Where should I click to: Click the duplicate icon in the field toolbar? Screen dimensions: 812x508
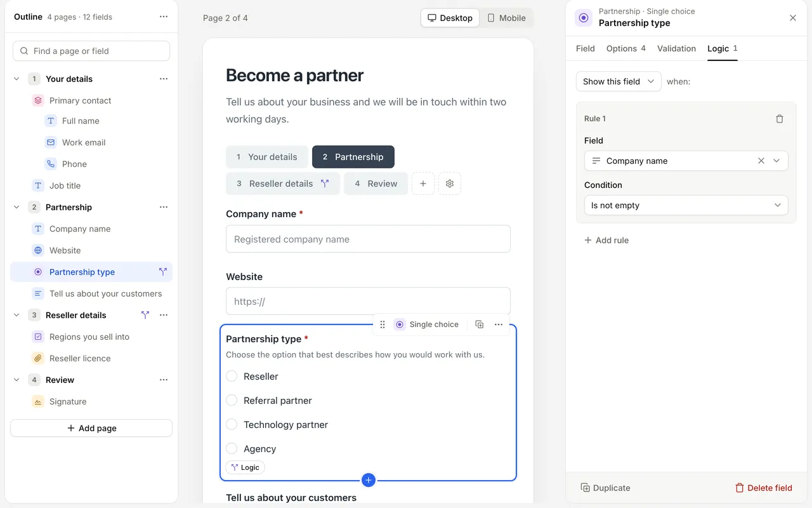(x=480, y=324)
